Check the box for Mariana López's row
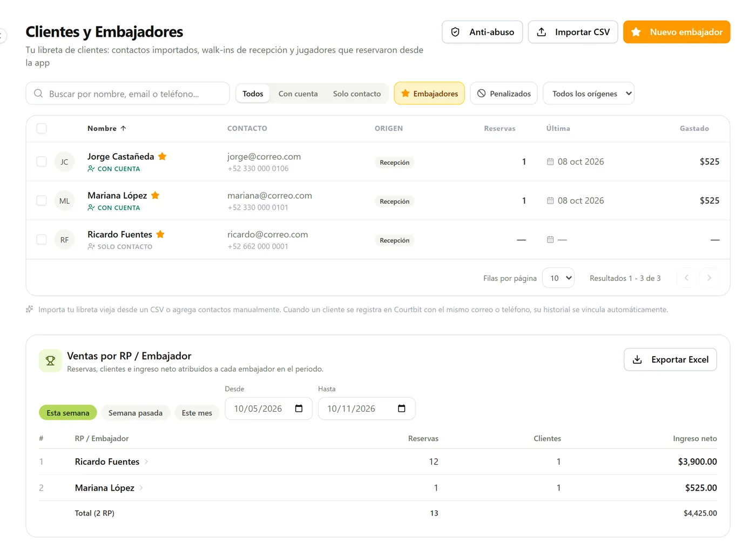 [x=42, y=200]
